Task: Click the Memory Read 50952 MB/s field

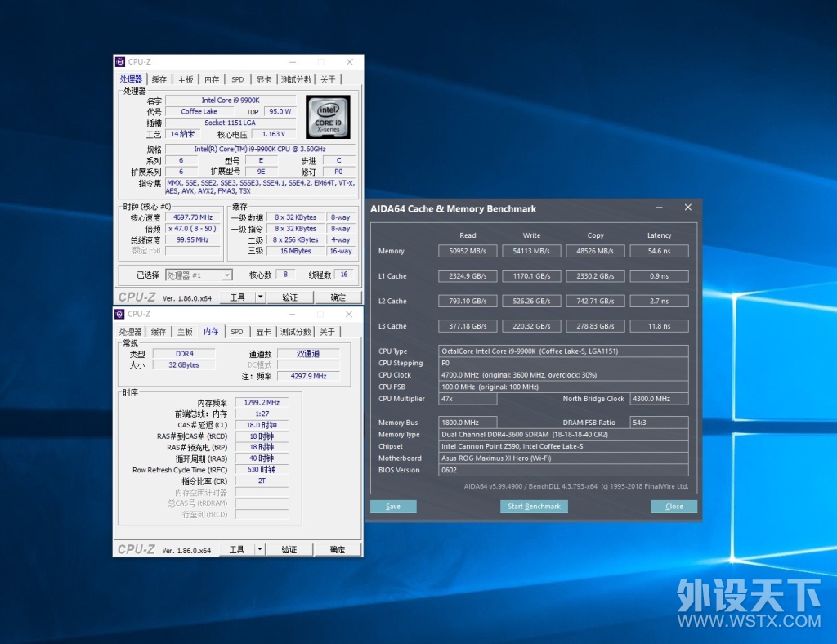Action: tap(468, 251)
